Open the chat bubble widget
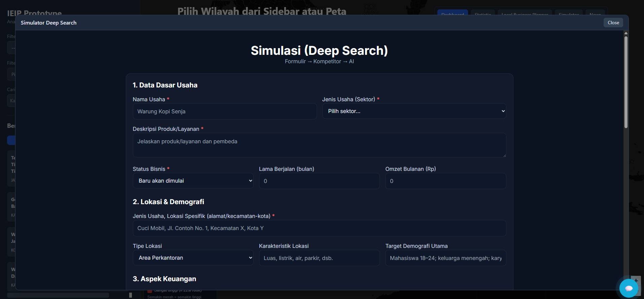Screen dimensions: 644x299 point(629,288)
